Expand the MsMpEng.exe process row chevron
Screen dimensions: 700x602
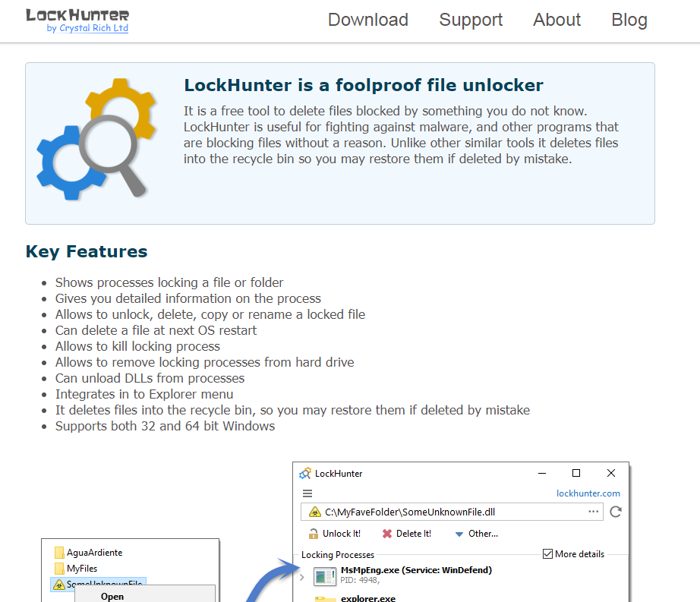[x=303, y=578]
